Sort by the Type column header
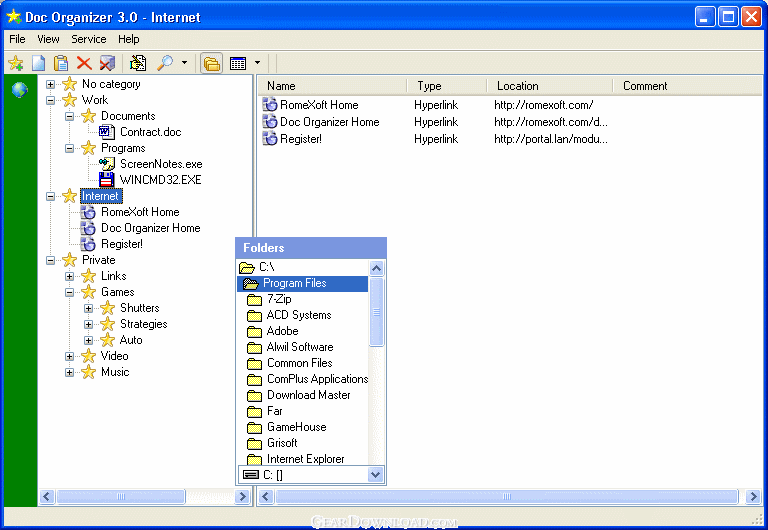The width and height of the screenshot is (768, 530). click(447, 86)
